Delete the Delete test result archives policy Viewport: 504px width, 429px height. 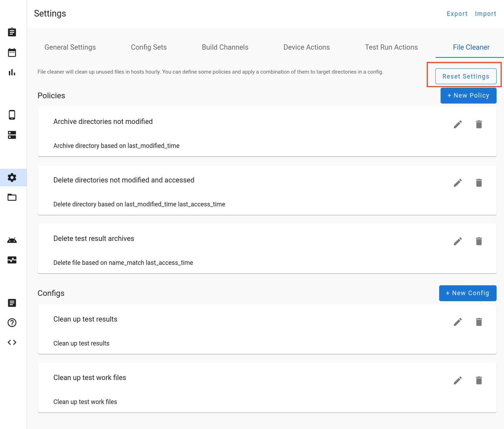point(479,241)
